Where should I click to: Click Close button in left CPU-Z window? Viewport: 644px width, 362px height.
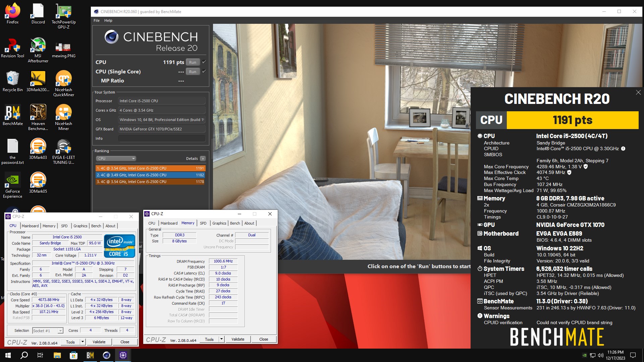tap(125, 342)
